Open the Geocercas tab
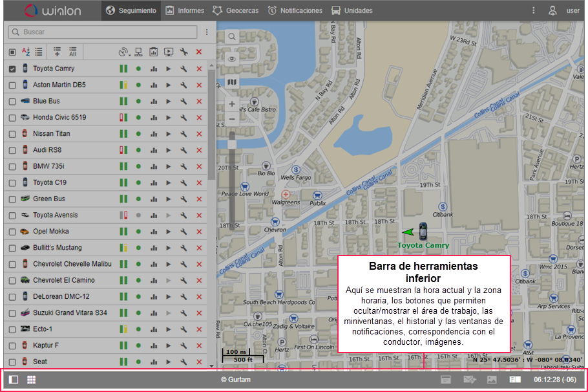Screen dimensions: 588x392 click(238, 10)
